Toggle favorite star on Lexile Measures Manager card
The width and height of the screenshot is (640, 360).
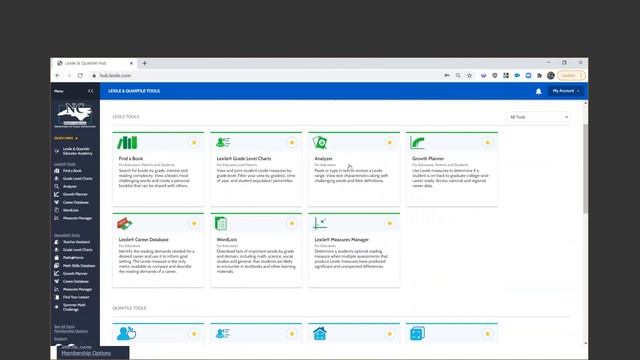click(389, 223)
